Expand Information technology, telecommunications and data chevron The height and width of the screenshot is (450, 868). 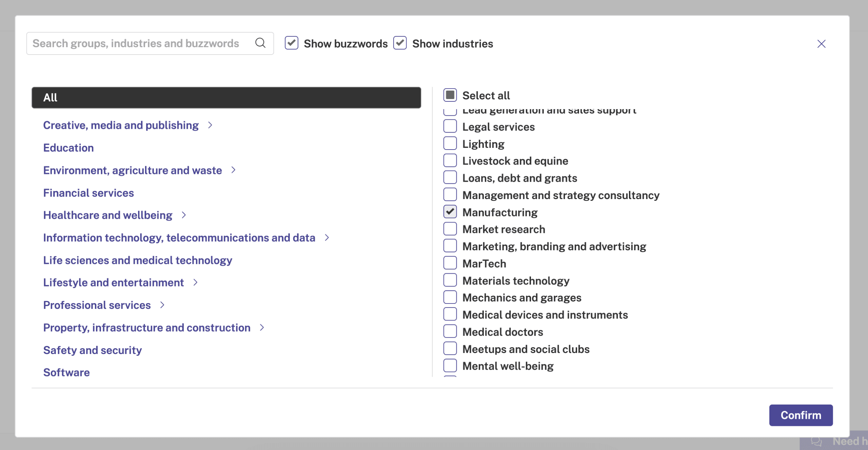point(327,237)
